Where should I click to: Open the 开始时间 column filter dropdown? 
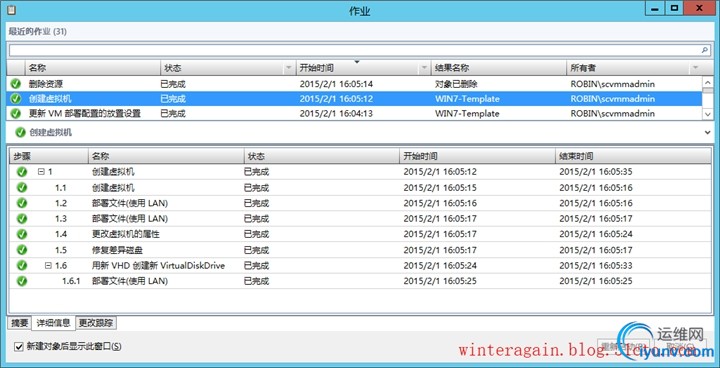tap(424, 68)
